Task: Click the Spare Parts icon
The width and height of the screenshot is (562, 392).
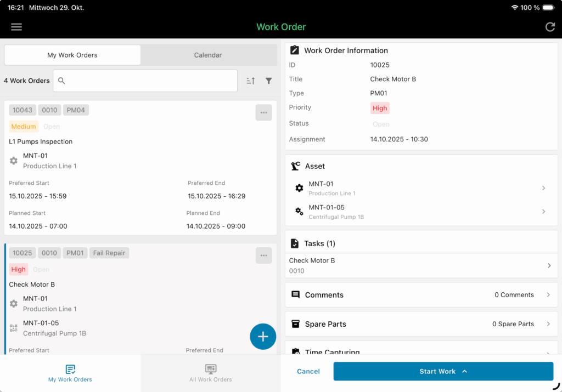Action: coord(296,323)
